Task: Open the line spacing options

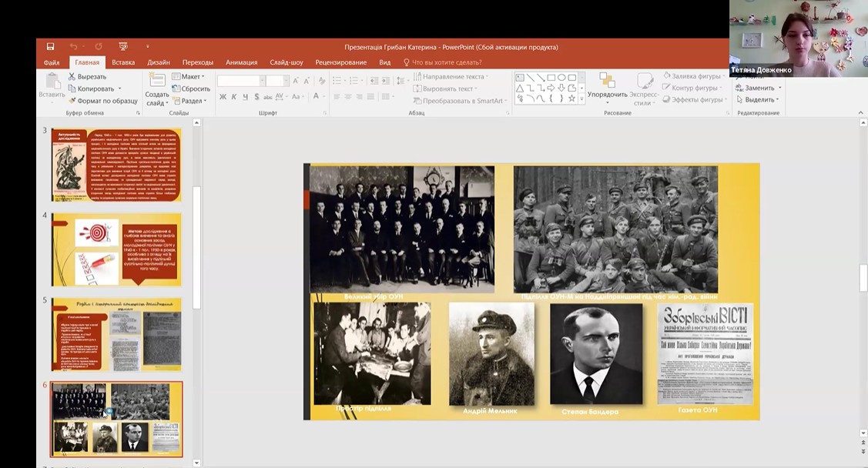Action: tap(401, 81)
